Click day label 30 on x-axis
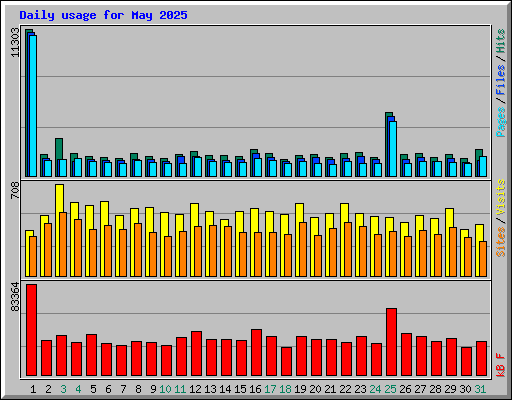512x400 pixels. (x=465, y=389)
